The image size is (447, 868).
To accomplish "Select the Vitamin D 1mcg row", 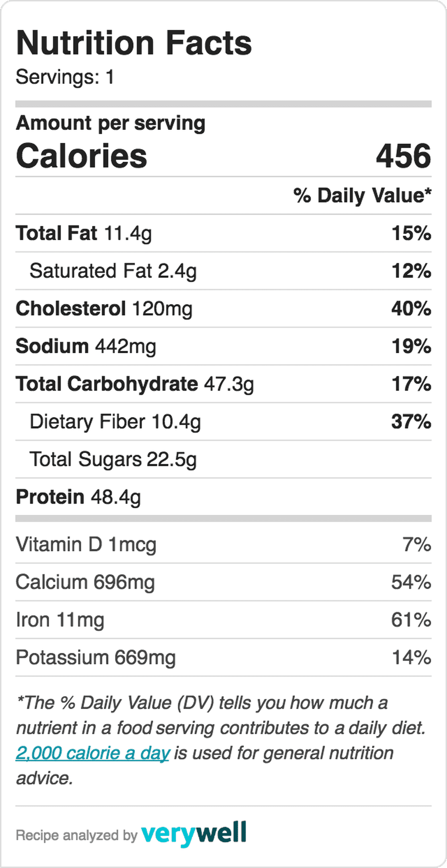I will (223, 545).
